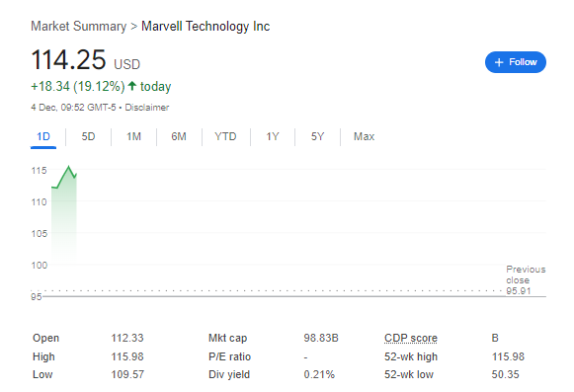Click the 114.25 current price value
574x392 pixels.
point(68,59)
